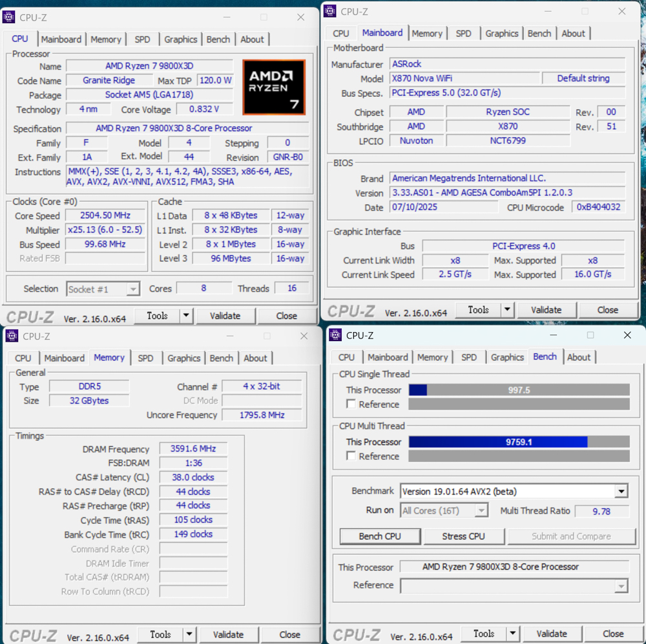The width and height of the screenshot is (646, 644).
Task: Open the Benchmark version dropdown
Action: coord(621,492)
